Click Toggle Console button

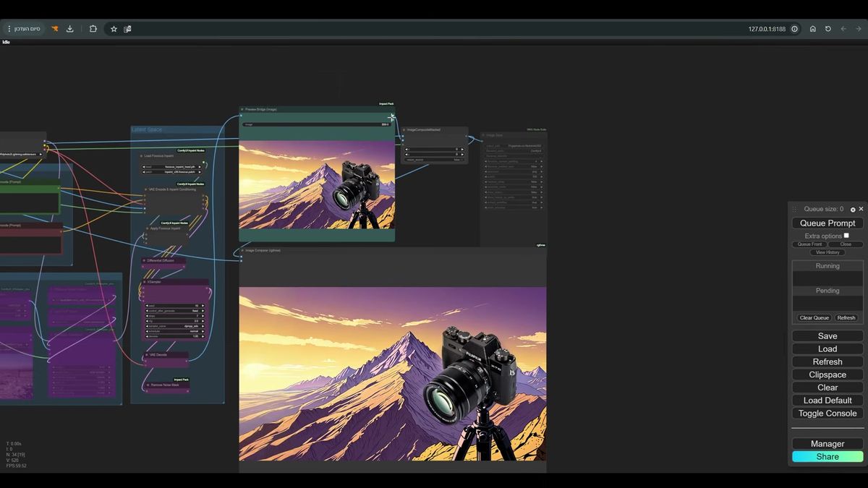827,414
